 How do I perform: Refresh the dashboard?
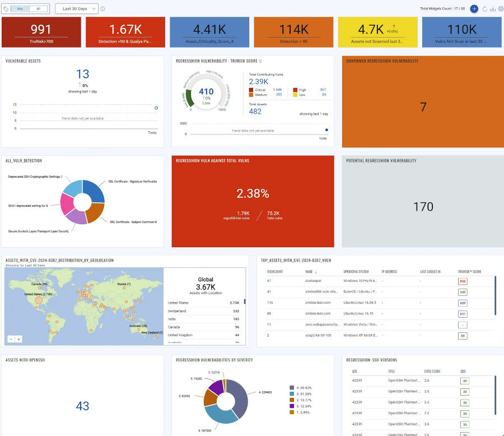coord(485,9)
